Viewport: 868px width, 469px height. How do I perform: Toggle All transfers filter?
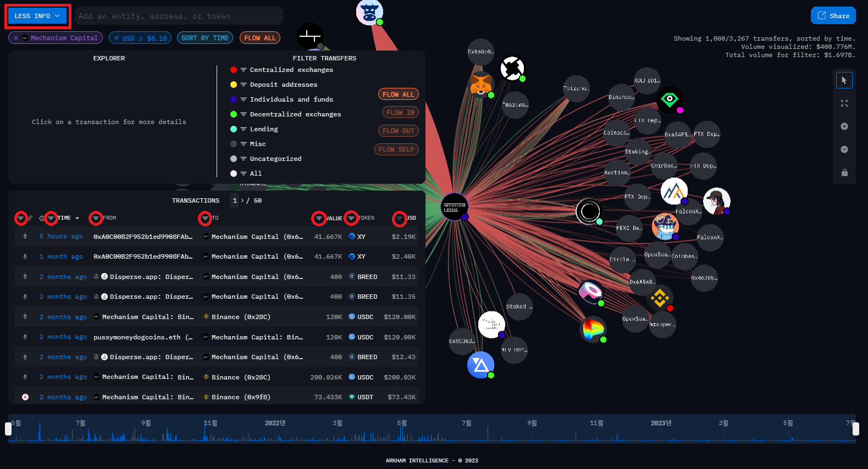coord(247,174)
